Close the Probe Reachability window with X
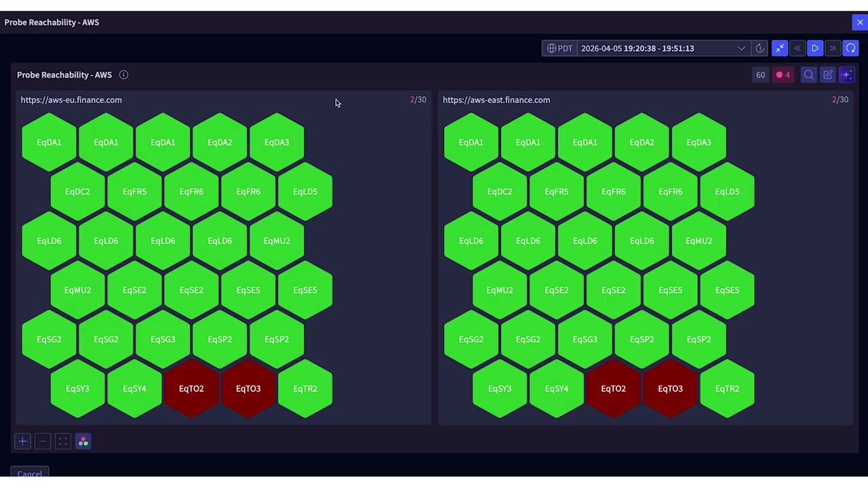The image size is (868, 488). click(860, 22)
